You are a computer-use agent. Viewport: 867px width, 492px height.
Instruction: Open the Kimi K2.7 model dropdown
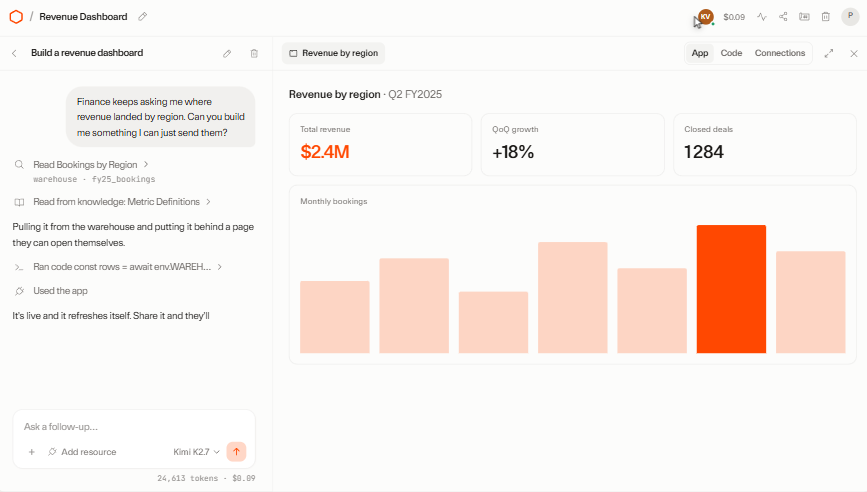(196, 452)
